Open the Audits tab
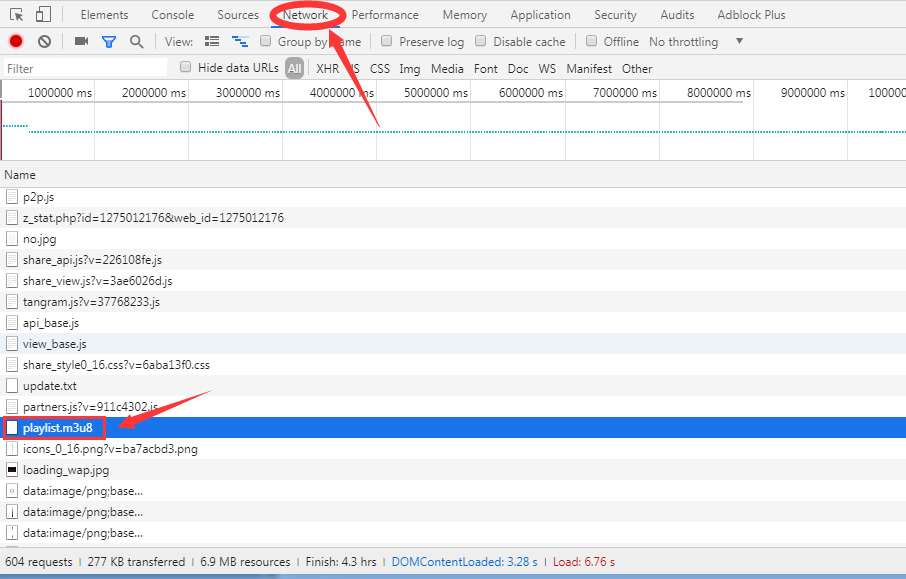Image resolution: width=906 pixels, height=579 pixels. 677,15
